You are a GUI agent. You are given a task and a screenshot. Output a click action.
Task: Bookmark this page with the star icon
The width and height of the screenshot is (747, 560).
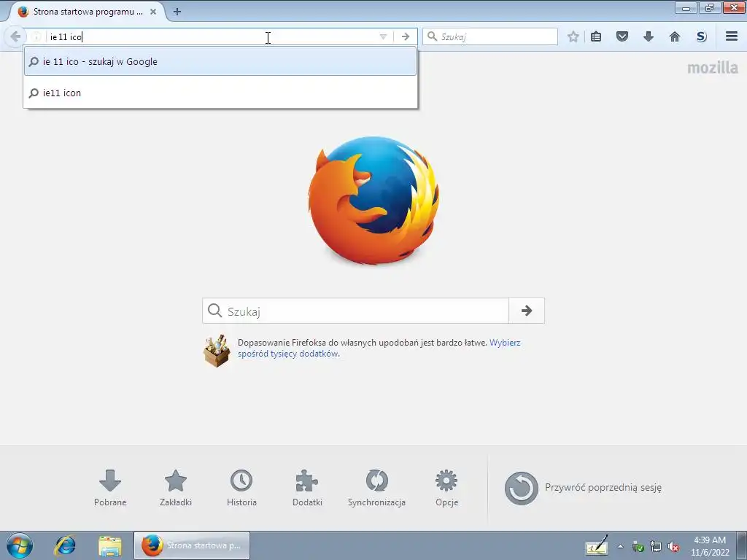pos(573,36)
